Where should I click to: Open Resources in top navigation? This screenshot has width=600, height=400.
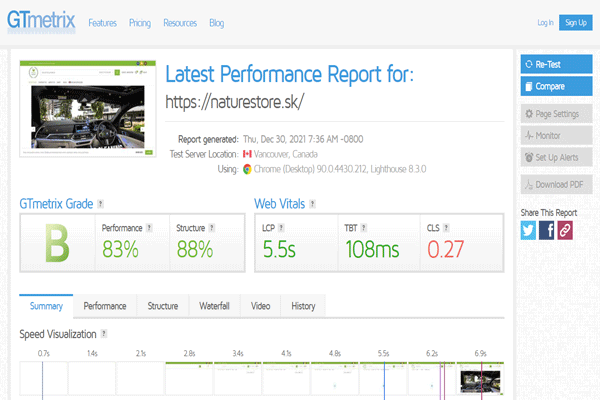tap(179, 22)
